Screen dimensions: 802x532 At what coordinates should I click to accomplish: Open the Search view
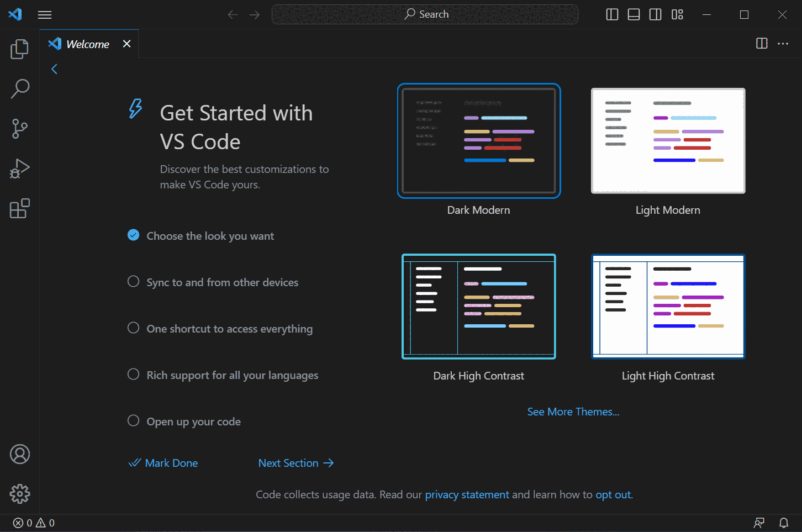click(19, 88)
